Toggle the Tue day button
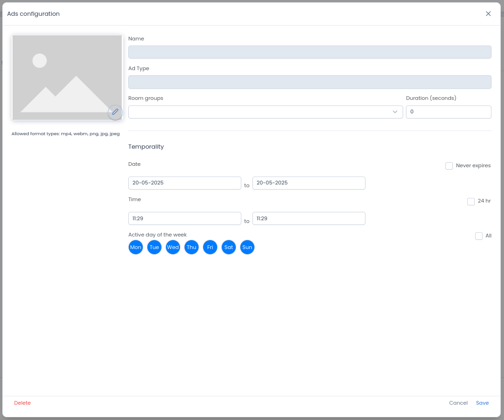This screenshot has height=420, width=504. click(154, 247)
